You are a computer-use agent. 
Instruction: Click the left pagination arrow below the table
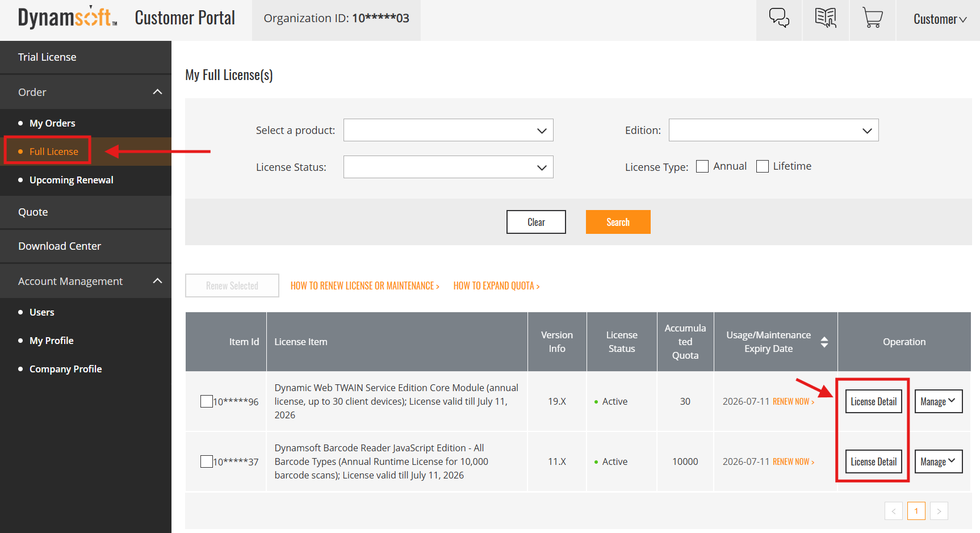coord(894,511)
